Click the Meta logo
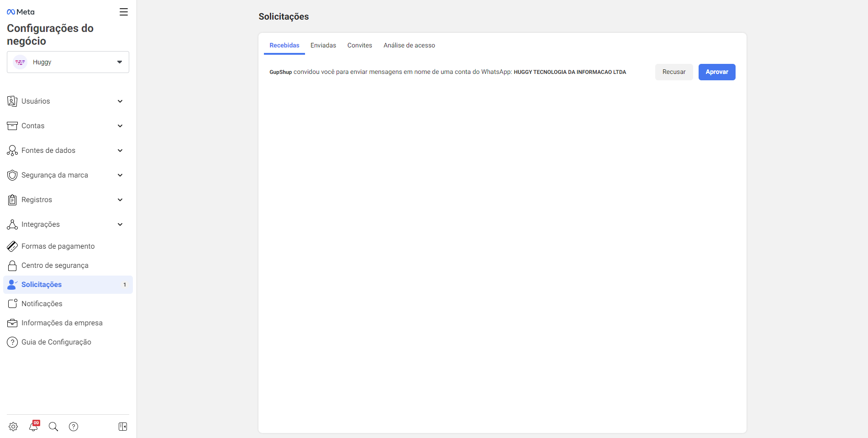Viewport: 868px width, 438px height. [21, 12]
